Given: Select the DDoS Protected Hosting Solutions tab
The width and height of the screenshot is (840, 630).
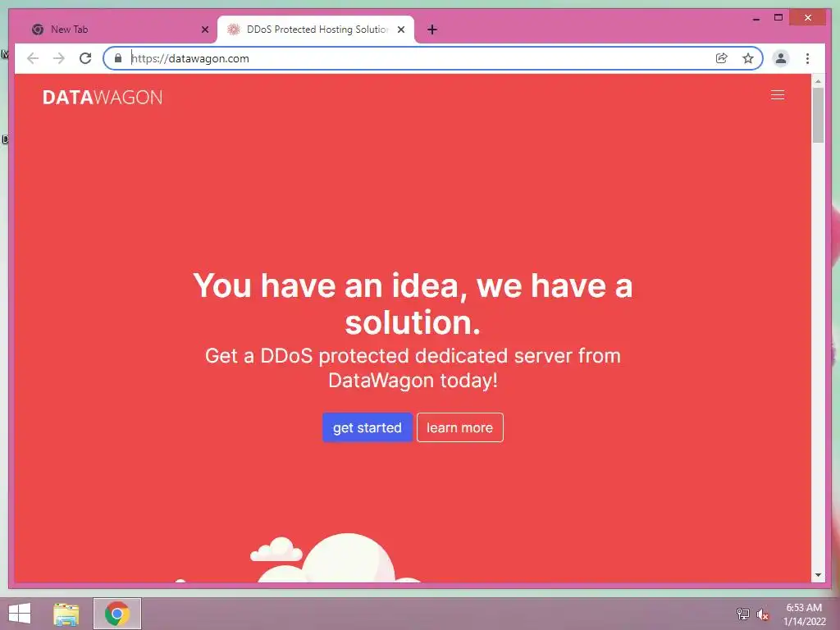Looking at the screenshot, I should click(316, 30).
